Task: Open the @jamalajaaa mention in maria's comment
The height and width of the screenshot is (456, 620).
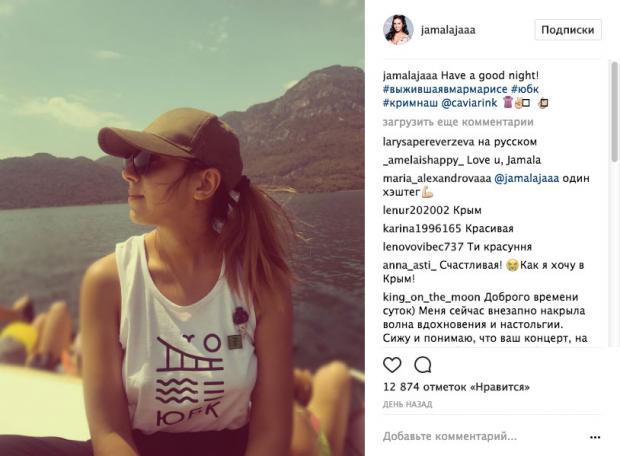Action: (x=527, y=178)
